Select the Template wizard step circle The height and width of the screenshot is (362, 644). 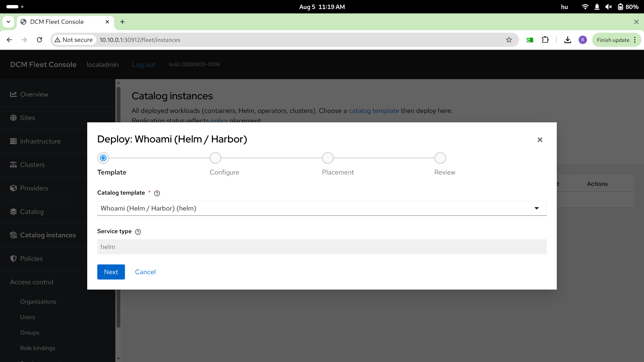[103, 158]
